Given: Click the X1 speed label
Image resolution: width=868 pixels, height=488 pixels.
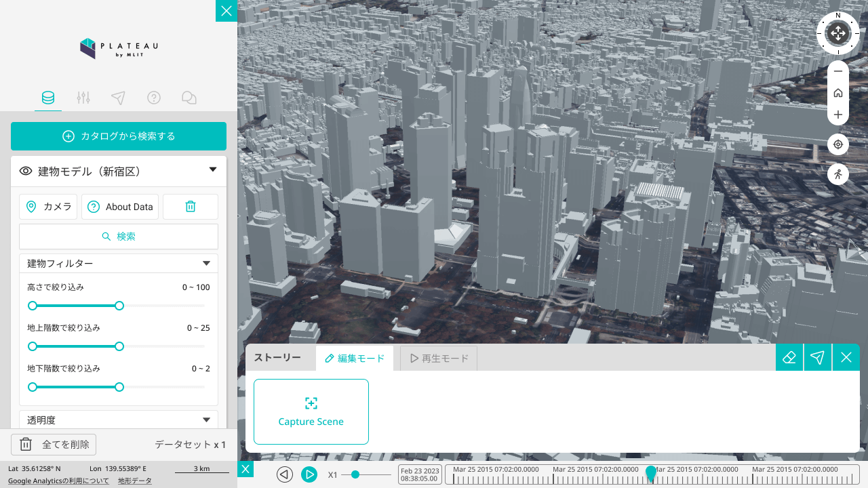Looking at the screenshot, I should pyautogui.click(x=333, y=475).
